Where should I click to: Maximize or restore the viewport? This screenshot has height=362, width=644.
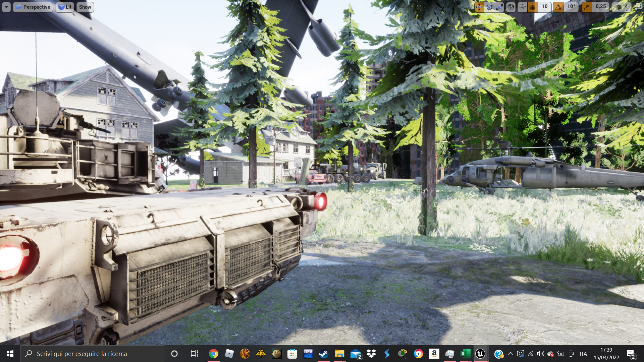click(x=638, y=7)
